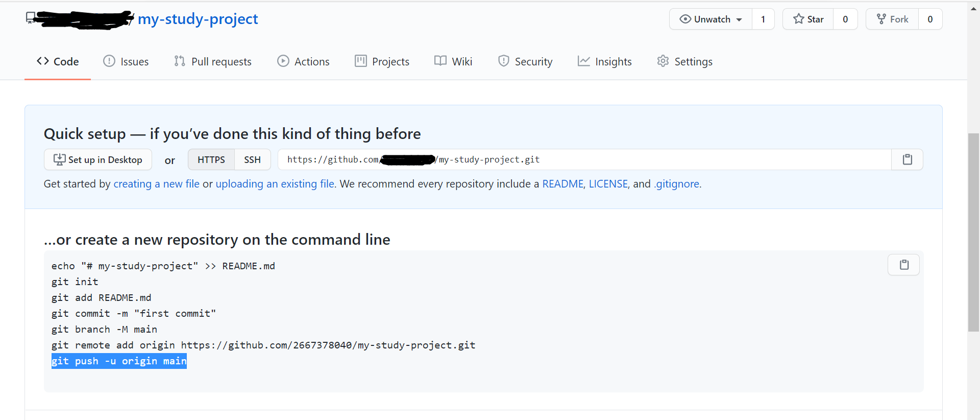Follow uploading an existing file link
This screenshot has width=980, height=420.
pos(275,184)
